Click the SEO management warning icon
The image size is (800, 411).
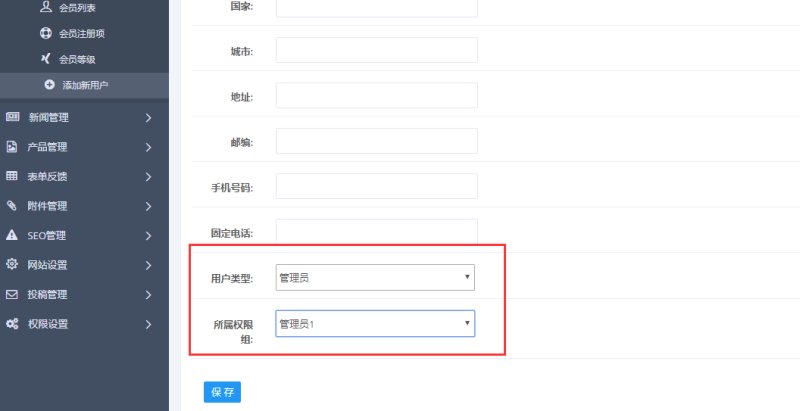pyautogui.click(x=12, y=236)
